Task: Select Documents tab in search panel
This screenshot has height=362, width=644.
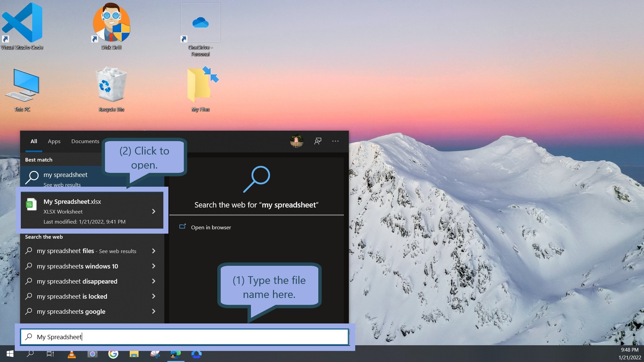Action: tap(85, 141)
